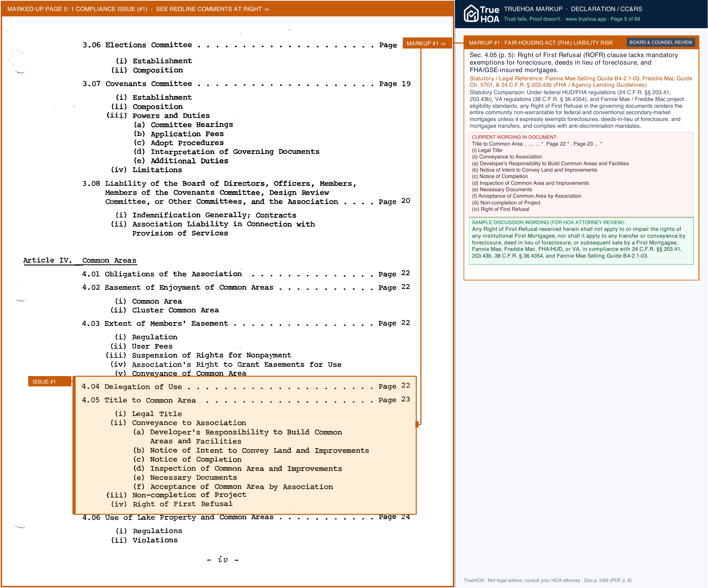Click the Committee Hearings sub-item

coord(183,125)
